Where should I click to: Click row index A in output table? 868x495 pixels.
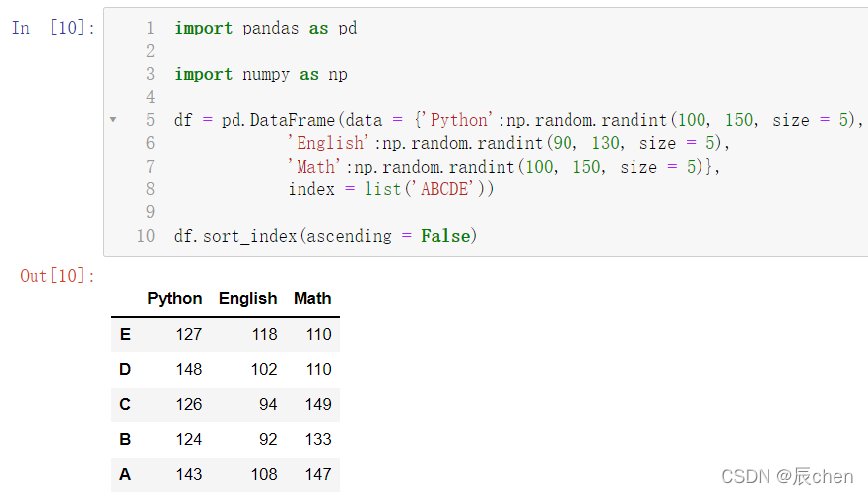(125, 474)
